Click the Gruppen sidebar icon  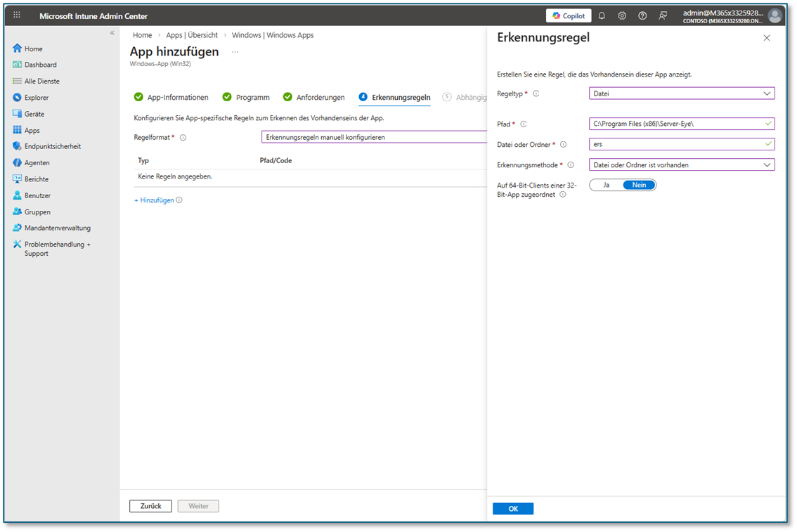18,212
